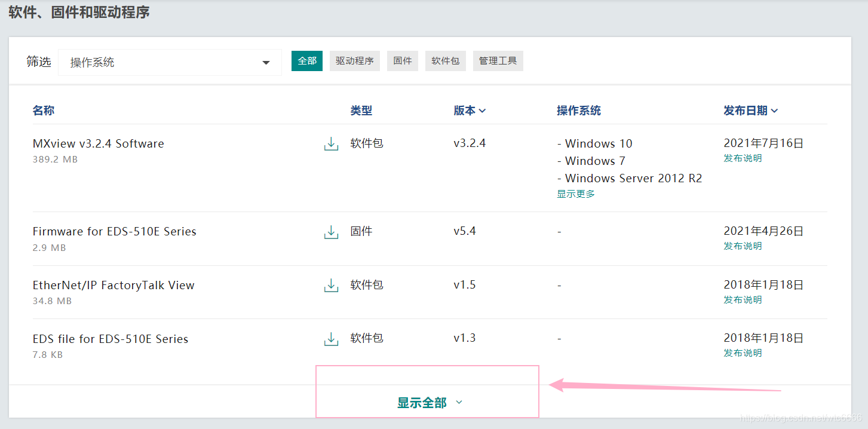
Task: Filter by 软件包 tab
Action: click(x=446, y=61)
